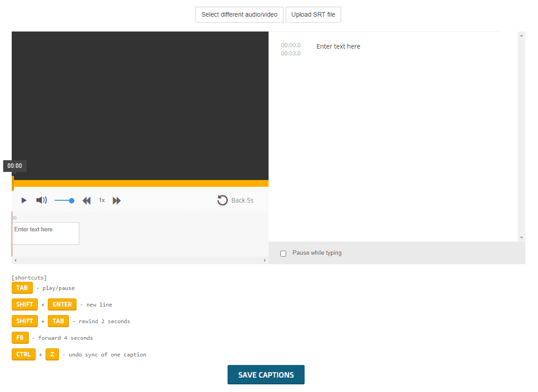Click the Back 5s circular arrow icon
This screenshot has width=538, height=392.
pos(223,200)
